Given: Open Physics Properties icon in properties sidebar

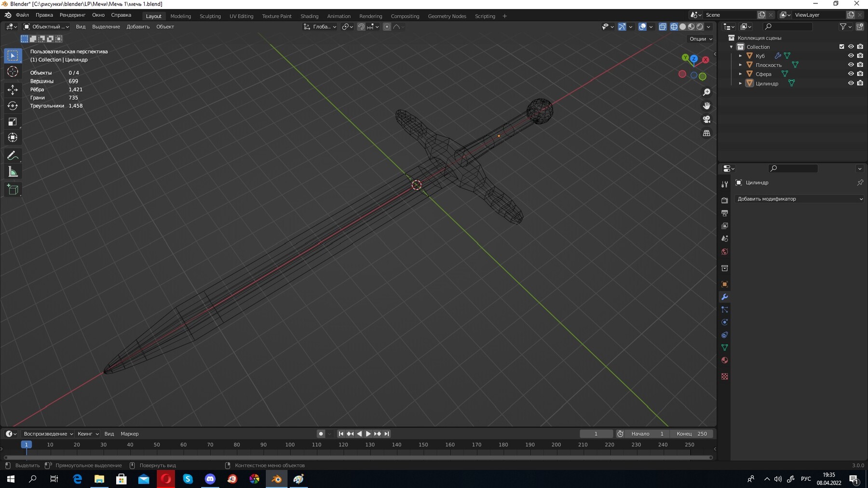Looking at the screenshot, I should [725, 322].
